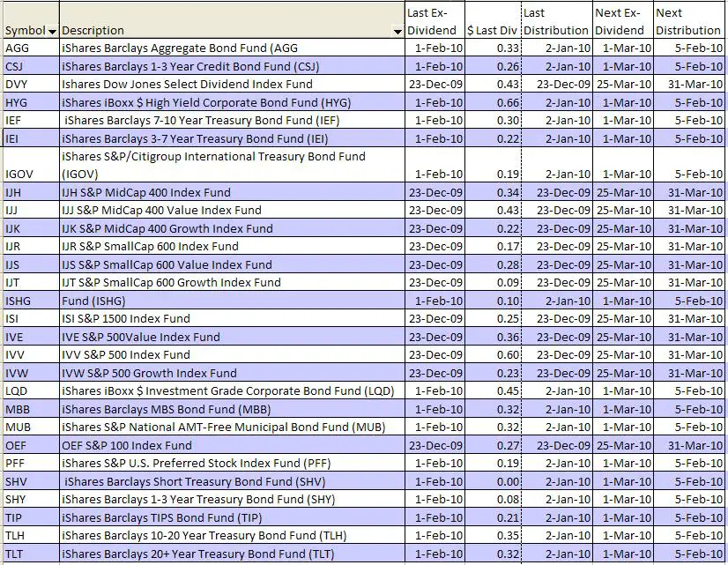This screenshot has height=565, width=728.
Task: Select the OEF symbol cell
Action: tap(31, 445)
